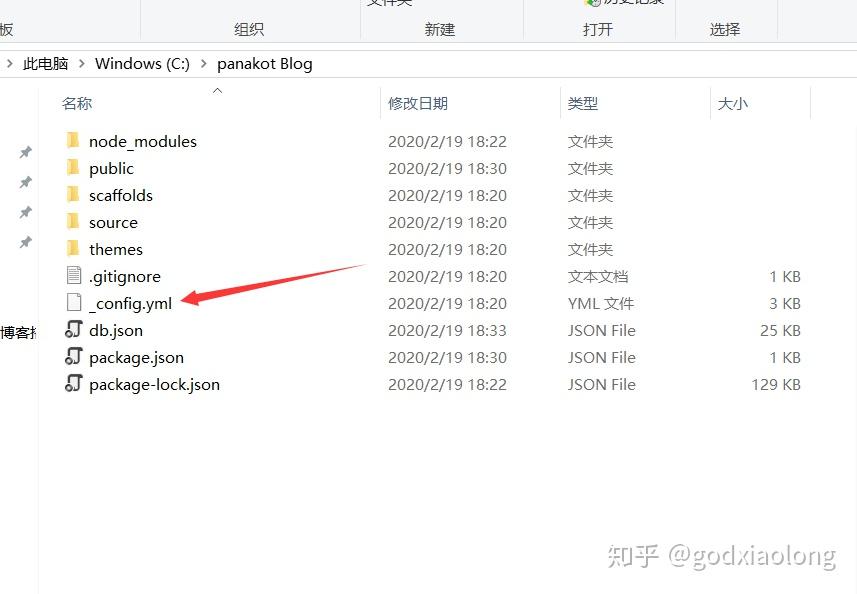
Task: Click a pin icon in the quick access sidebar
Action: (25, 152)
